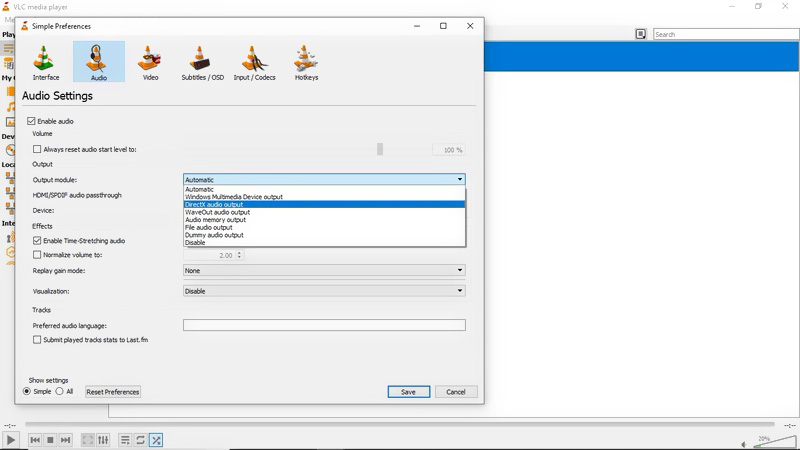Image resolution: width=800 pixels, height=450 pixels.
Task: Click the Preferred audio language field
Action: point(324,326)
